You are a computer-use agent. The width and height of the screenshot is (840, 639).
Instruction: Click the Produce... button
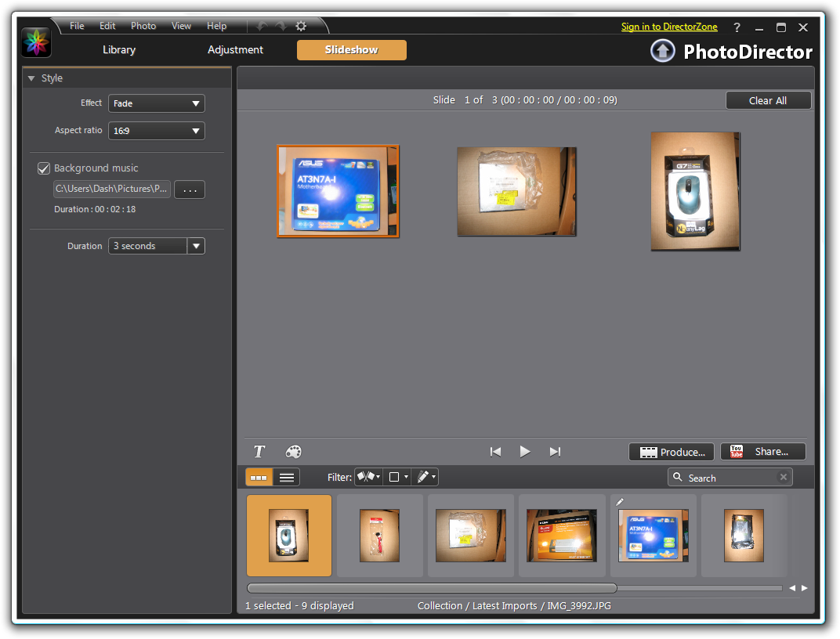click(x=672, y=452)
